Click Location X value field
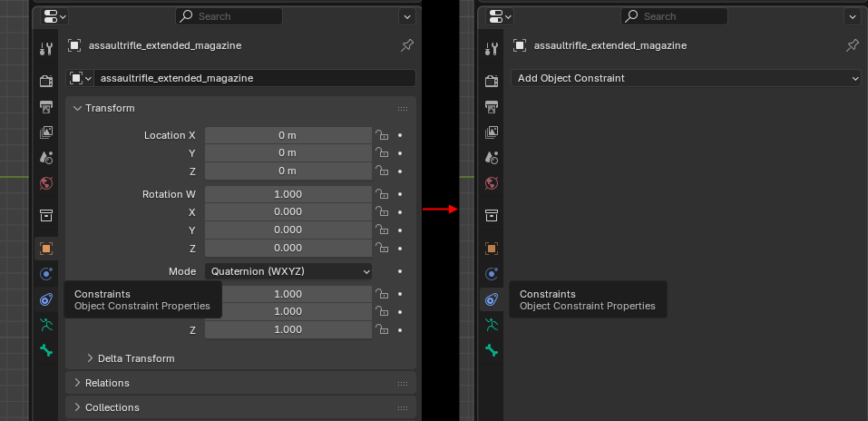This screenshot has height=421, width=868. [288, 135]
